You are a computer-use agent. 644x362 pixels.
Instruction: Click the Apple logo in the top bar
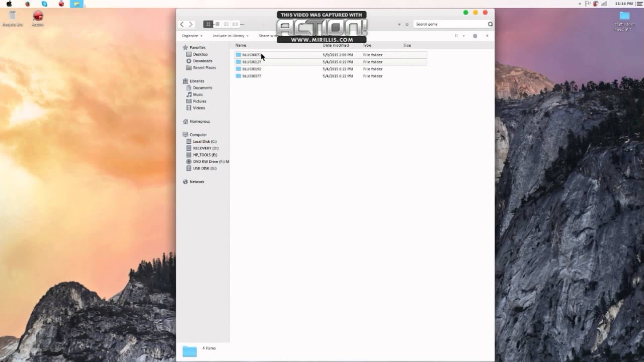pos(9,4)
